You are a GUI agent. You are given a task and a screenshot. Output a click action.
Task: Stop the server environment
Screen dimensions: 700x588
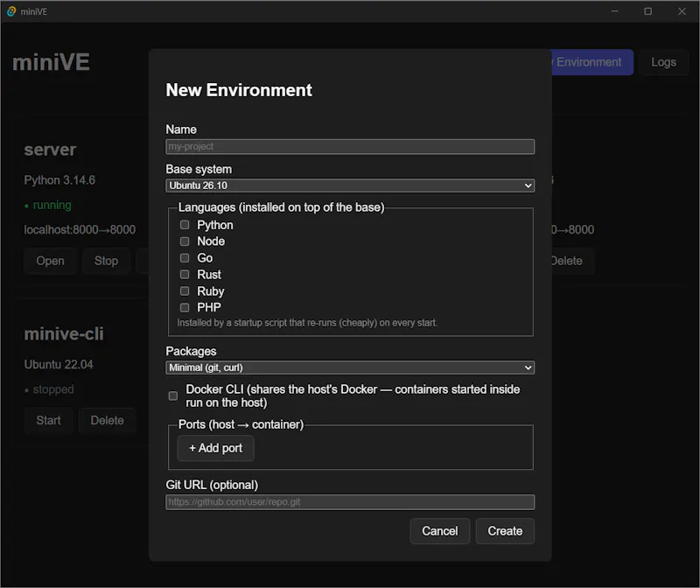(106, 261)
